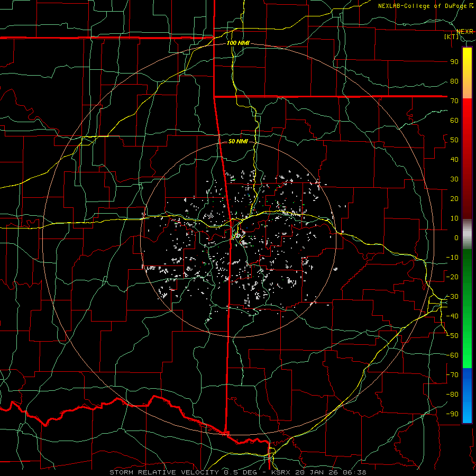Screen dimensions: 476x476
Task: Click the -10 value on velocity scale
Action: (452, 258)
